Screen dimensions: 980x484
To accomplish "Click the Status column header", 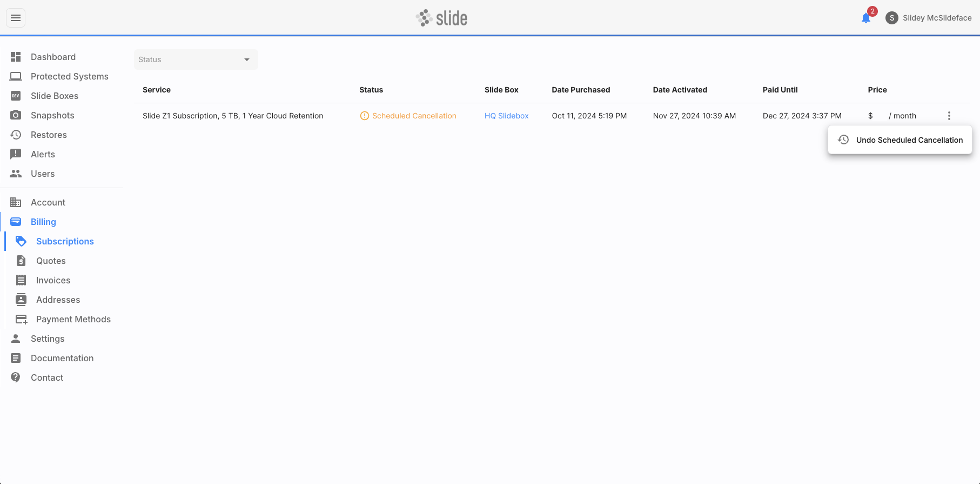I will (x=371, y=90).
